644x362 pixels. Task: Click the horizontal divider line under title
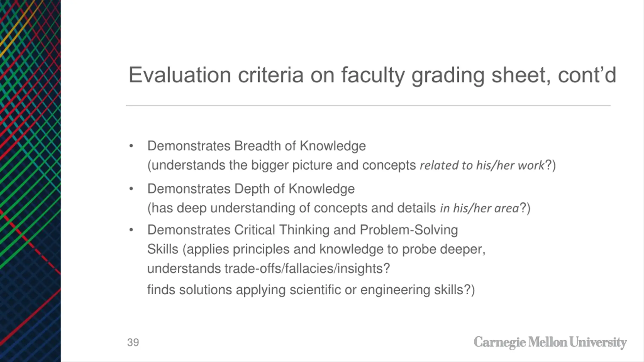tap(368, 106)
